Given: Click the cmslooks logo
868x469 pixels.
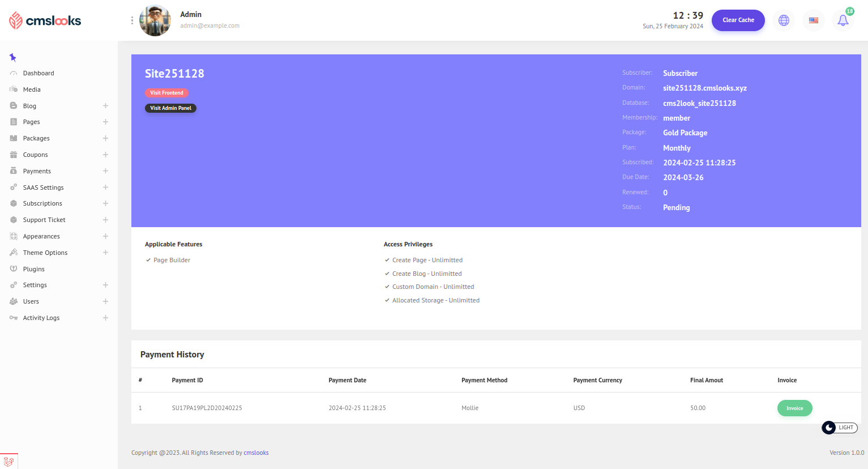Looking at the screenshot, I should click(45, 20).
